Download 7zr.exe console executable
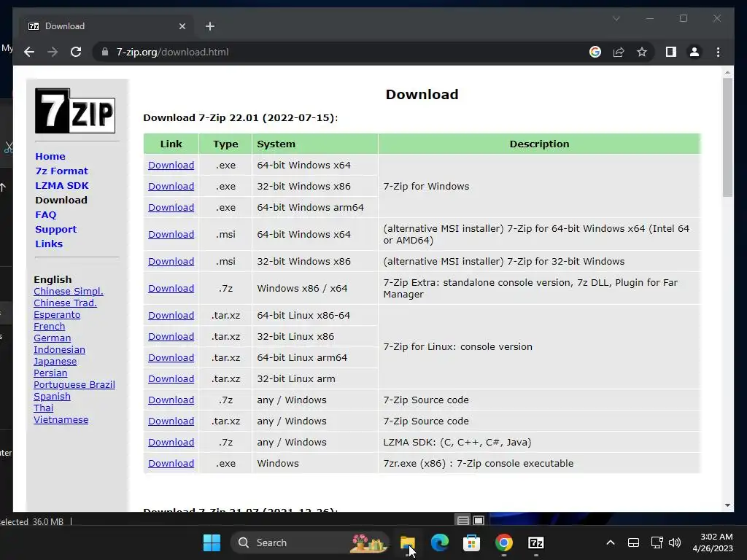 (x=171, y=463)
